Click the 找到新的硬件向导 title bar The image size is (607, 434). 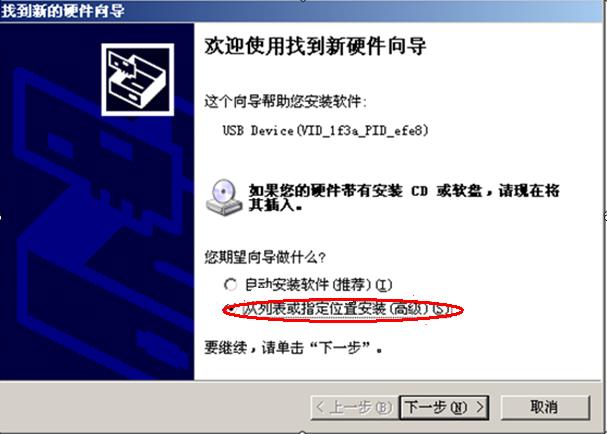304,11
